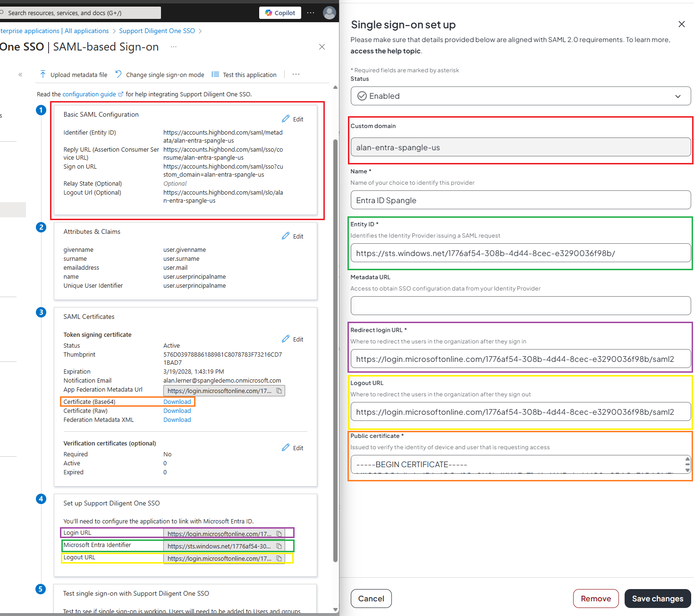Select the notification email alan.lerner@spangledemo.onmicrosoft.com
694x616 pixels.
coord(222,381)
